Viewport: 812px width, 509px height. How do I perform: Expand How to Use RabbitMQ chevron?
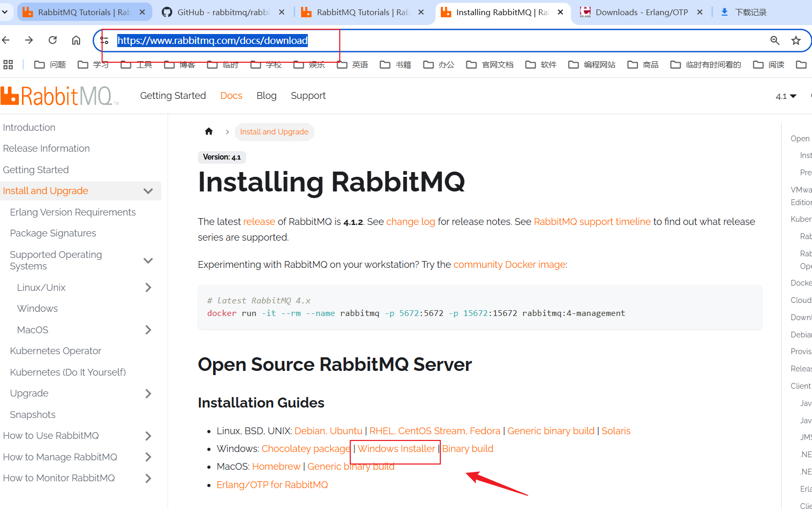[148, 436]
